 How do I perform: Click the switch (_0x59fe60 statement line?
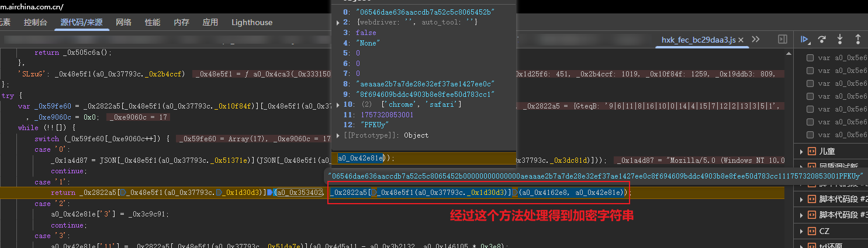[x=102, y=139]
